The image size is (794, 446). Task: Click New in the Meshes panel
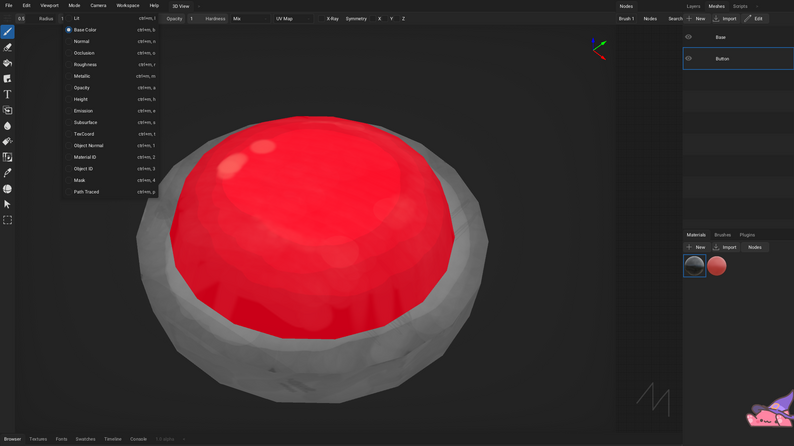pyautogui.click(x=696, y=19)
